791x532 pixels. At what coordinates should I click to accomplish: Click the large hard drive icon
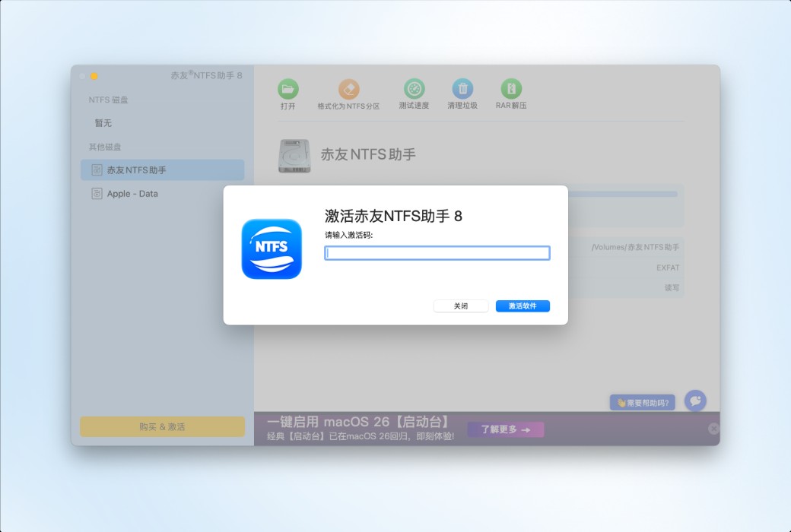coord(294,156)
